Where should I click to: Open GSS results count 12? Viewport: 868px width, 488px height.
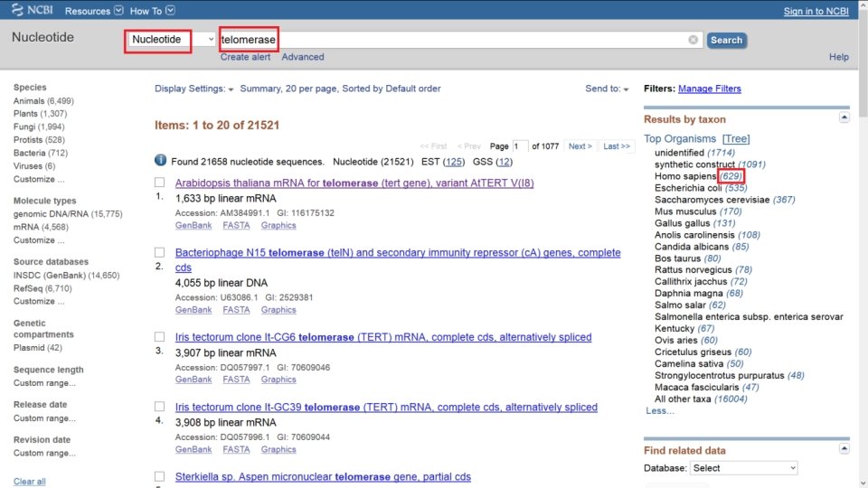504,162
